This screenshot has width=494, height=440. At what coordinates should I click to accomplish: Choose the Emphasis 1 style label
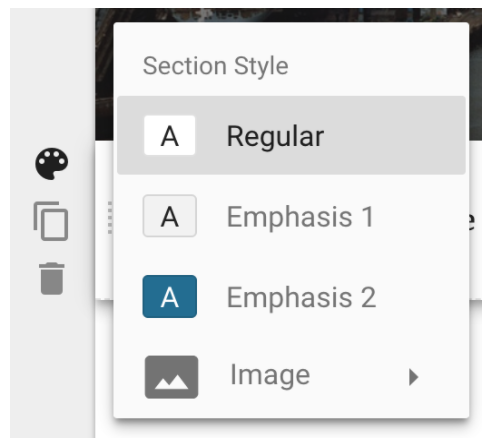coord(300,217)
